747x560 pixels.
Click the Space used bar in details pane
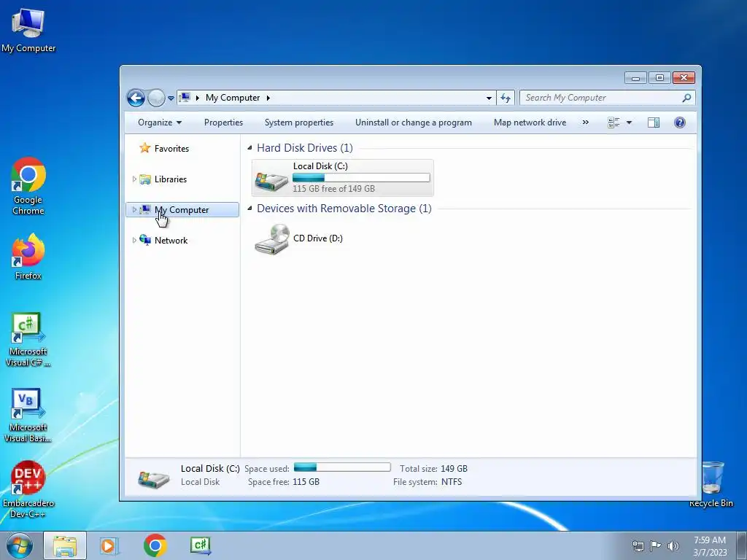point(342,467)
